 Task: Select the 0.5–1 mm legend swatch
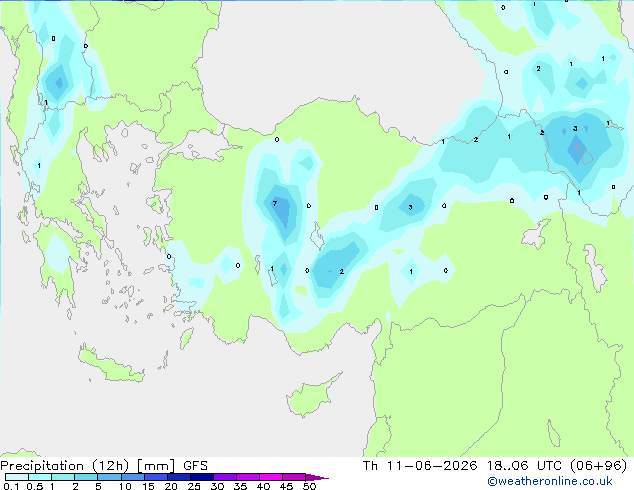(x=40, y=477)
